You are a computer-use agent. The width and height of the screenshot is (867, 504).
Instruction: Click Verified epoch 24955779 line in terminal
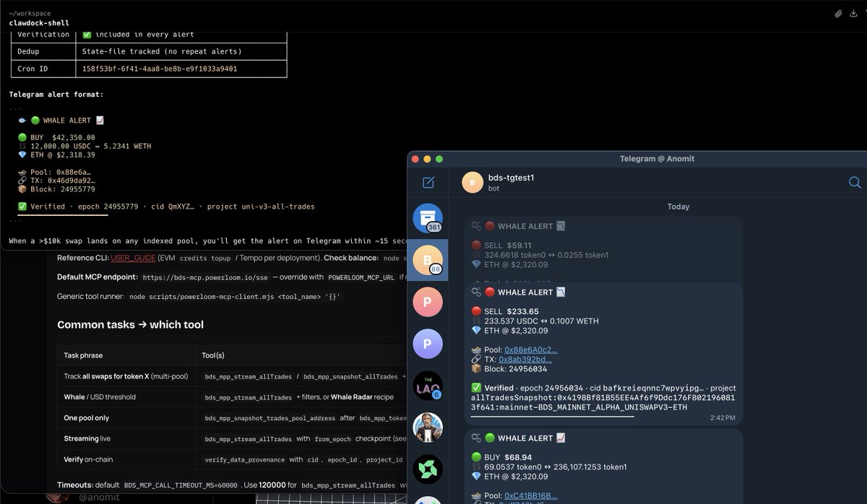pos(166,207)
